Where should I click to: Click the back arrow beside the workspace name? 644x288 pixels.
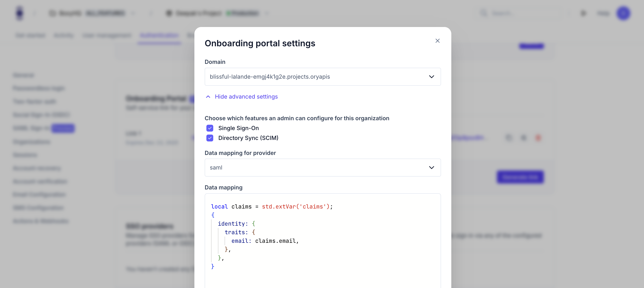[x=35, y=13]
